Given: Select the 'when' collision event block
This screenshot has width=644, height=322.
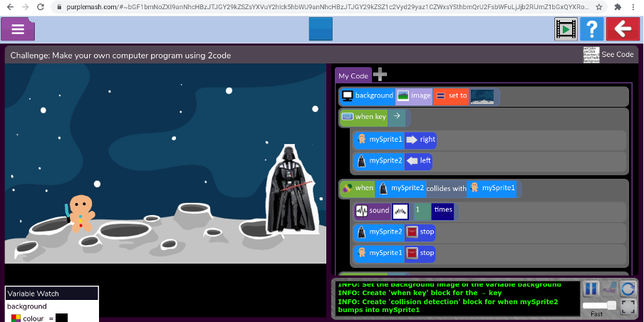Looking at the screenshot, I should [x=358, y=188].
